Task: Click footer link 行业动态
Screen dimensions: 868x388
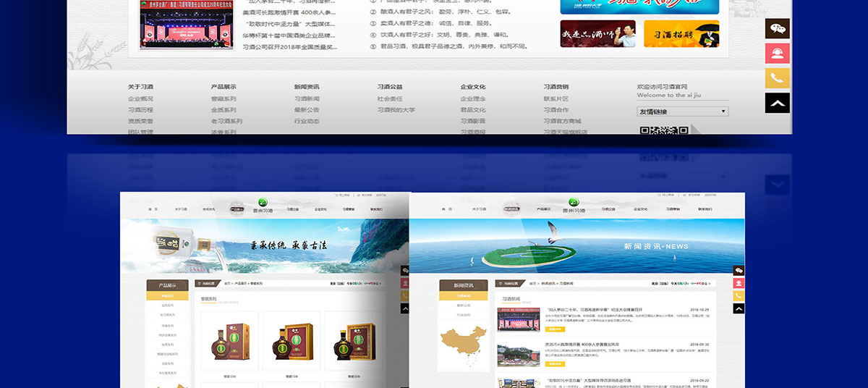Action: click(x=307, y=121)
